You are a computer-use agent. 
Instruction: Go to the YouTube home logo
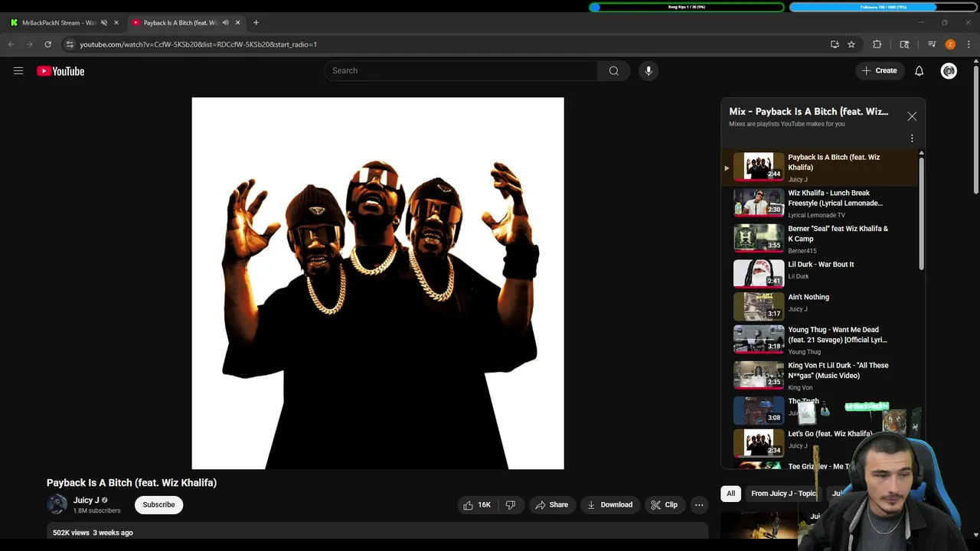(x=60, y=71)
